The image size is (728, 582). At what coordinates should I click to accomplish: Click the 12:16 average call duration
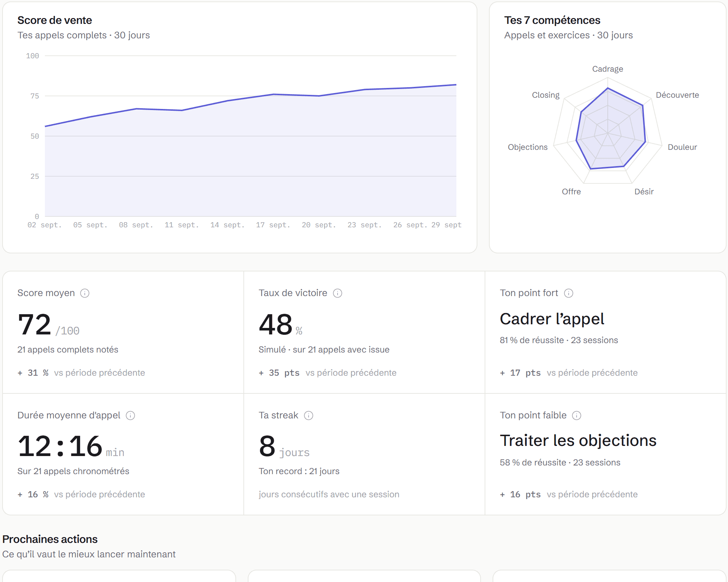[60, 446]
